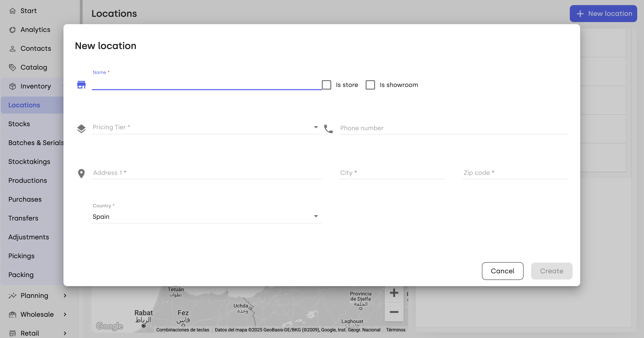
Task: Open the Términos link on the map
Action: pos(395,330)
